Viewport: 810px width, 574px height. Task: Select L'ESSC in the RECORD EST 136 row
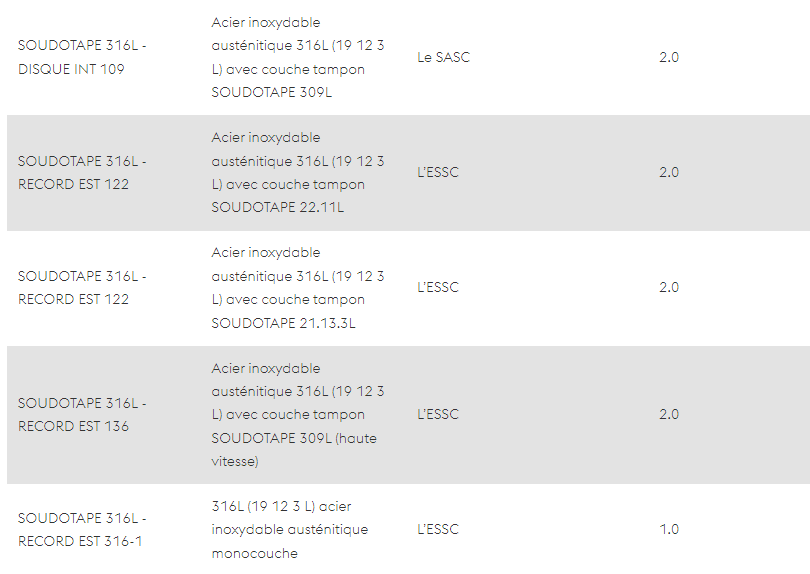438,414
